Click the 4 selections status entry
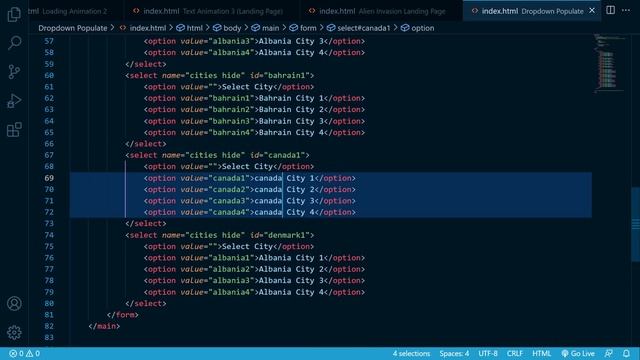 [x=411, y=353]
